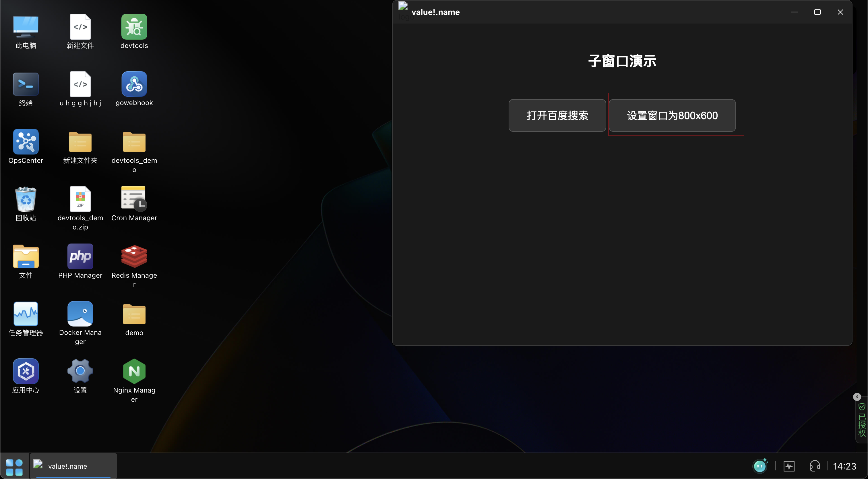Click the 14:23 clock in taskbar
Screen dimensions: 868x479
pos(844,467)
